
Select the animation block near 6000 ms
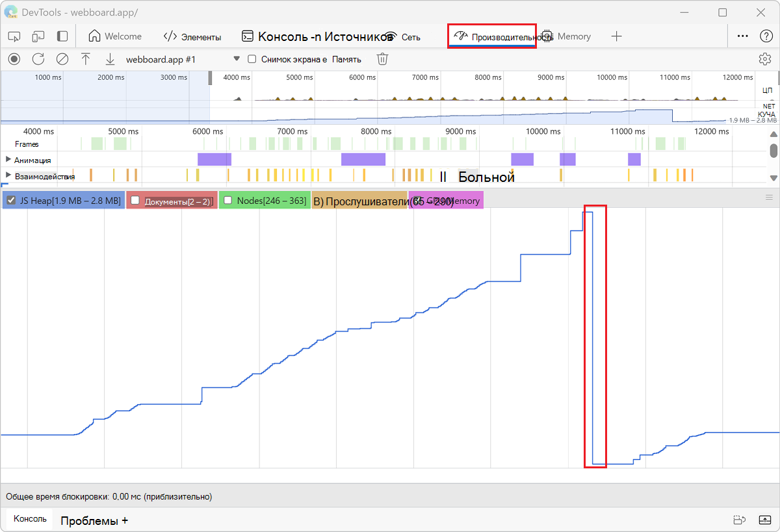(x=214, y=159)
